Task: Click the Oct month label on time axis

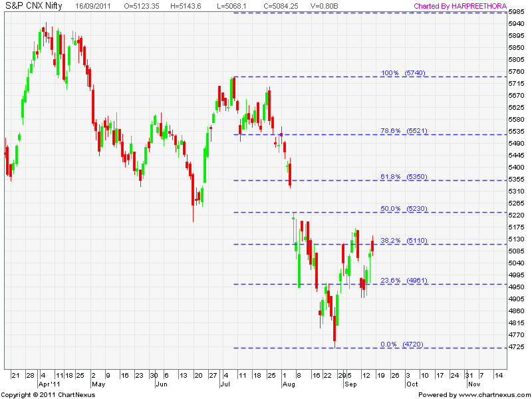Action: (x=412, y=384)
